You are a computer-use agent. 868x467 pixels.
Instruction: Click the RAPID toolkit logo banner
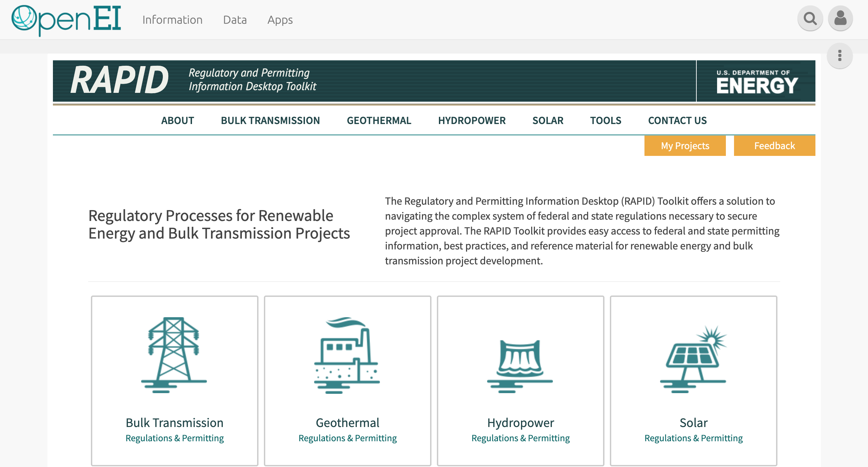coord(119,80)
